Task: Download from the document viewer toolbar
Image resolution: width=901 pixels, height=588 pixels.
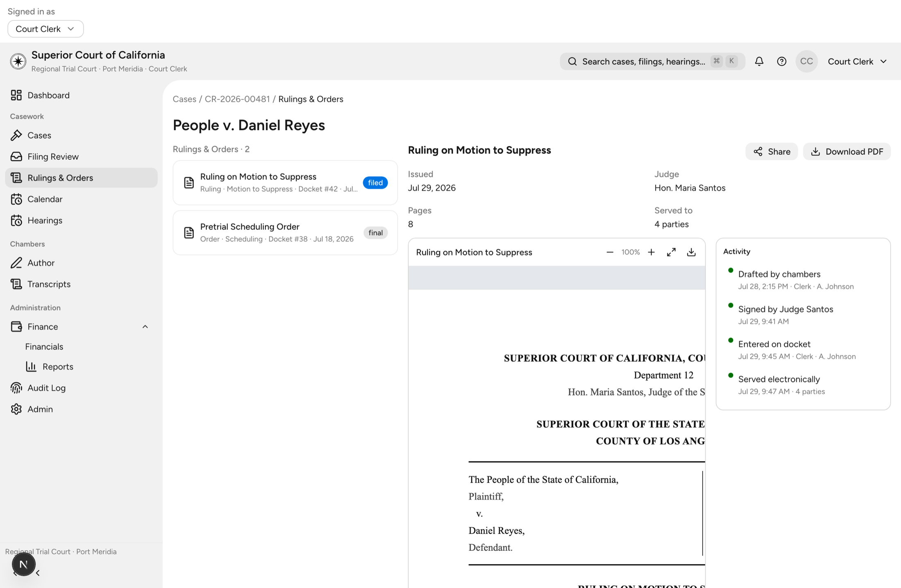Action: point(691,252)
